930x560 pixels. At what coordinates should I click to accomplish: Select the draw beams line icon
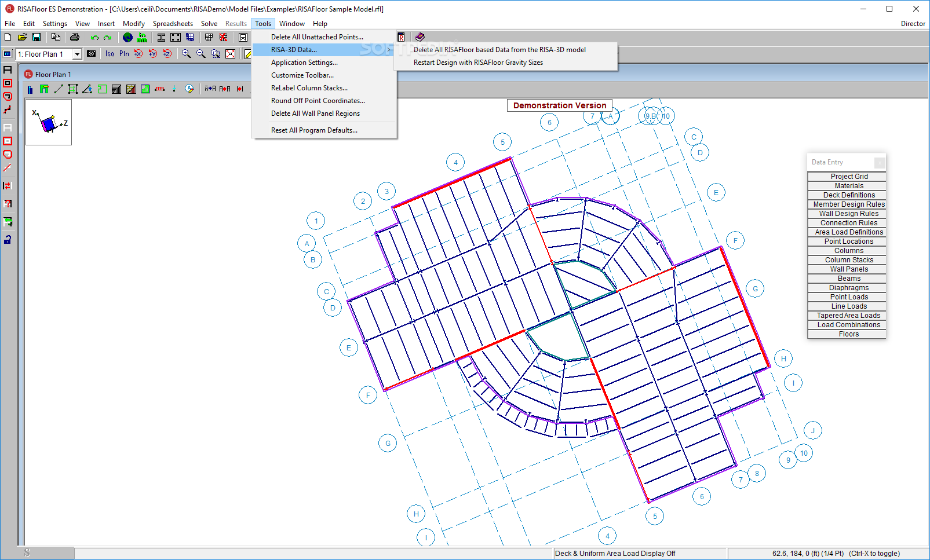point(59,89)
